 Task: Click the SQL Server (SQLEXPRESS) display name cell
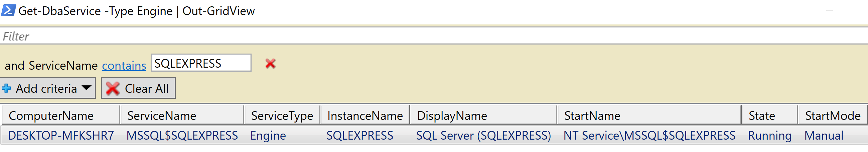[483, 136]
